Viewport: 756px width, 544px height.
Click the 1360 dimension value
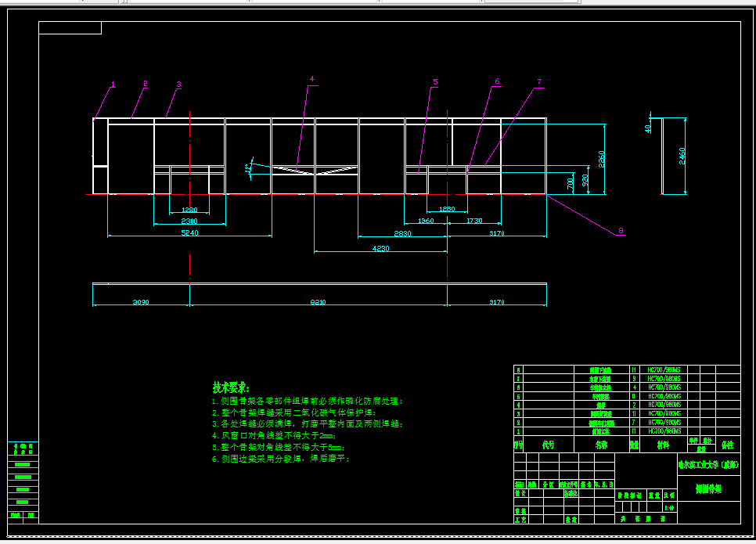426,221
